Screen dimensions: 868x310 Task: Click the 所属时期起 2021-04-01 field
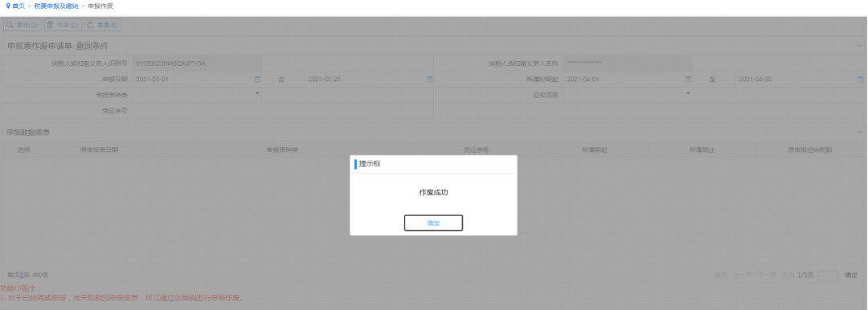pyautogui.click(x=628, y=80)
